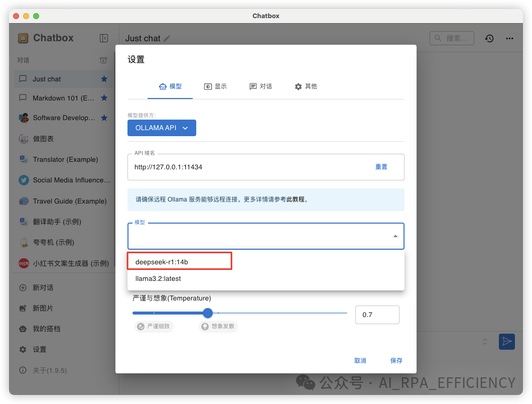Viewport: 532px width, 404px height.
Task: Select llama3.2:latest from model list
Action: [x=265, y=278]
